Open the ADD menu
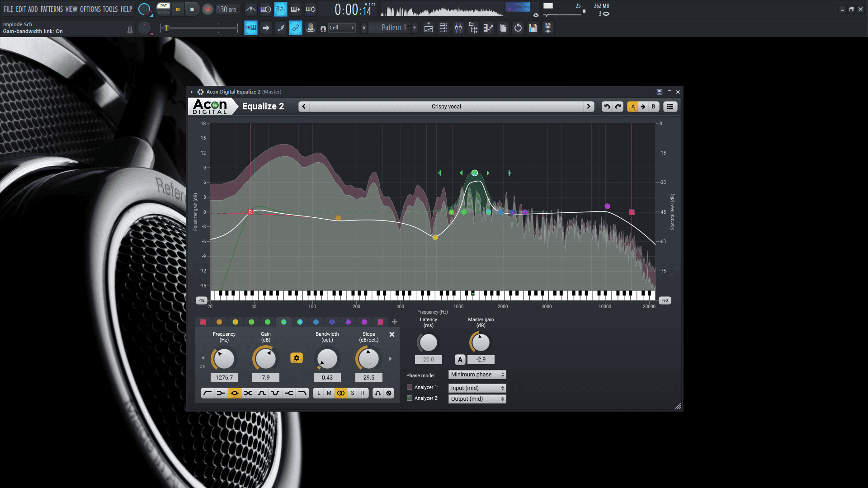The image size is (868, 488). point(33,9)
